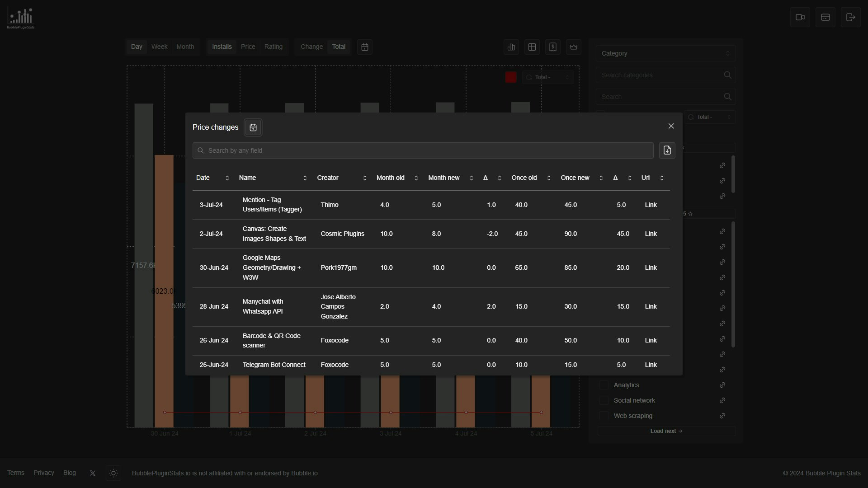Open the sidebar Total dropdown
868x488 pixels.
pyautogui.click(x=710, y=117)
